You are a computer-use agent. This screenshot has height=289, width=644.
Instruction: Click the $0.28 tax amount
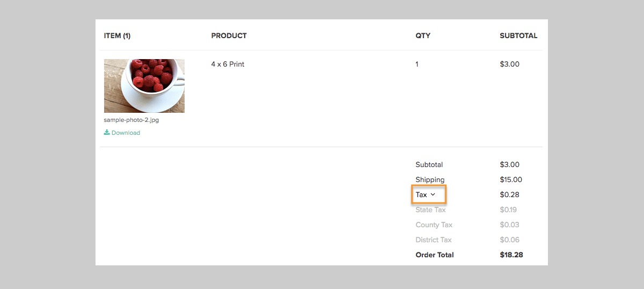(509, 194)
